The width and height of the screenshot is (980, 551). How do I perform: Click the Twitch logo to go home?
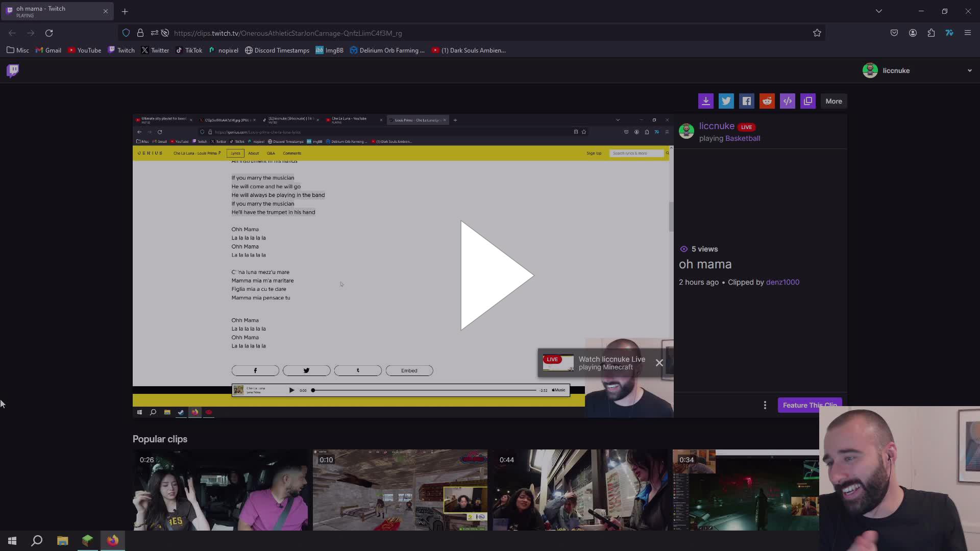click(12, 70)
